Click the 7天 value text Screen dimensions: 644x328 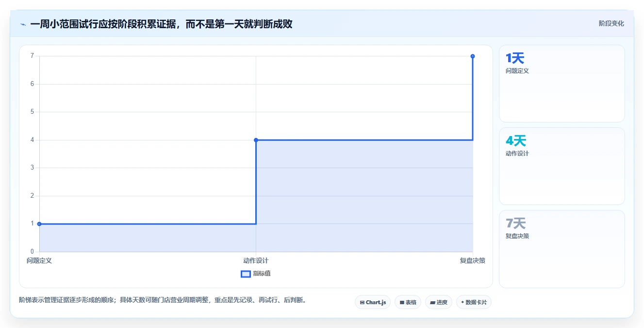(516, 224)
